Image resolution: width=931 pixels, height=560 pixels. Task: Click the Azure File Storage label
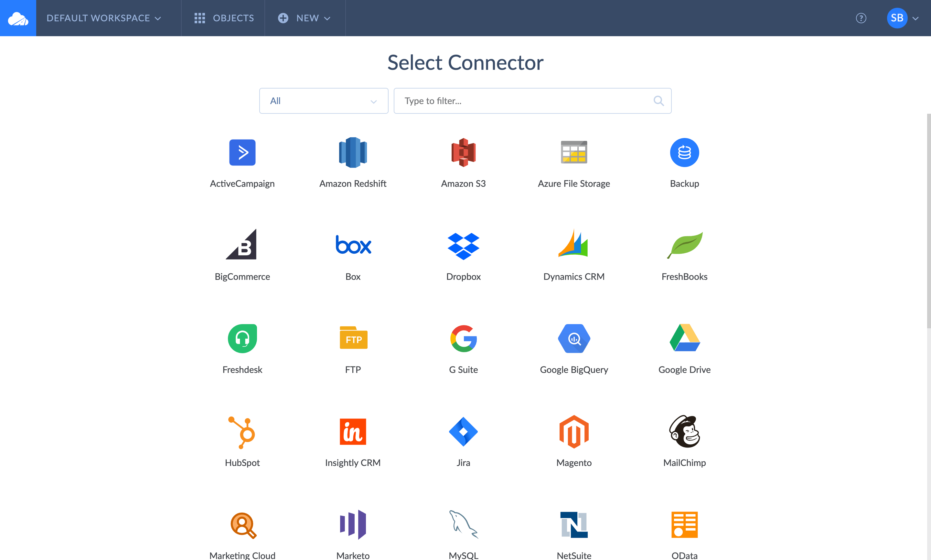(x=574, y=184)
